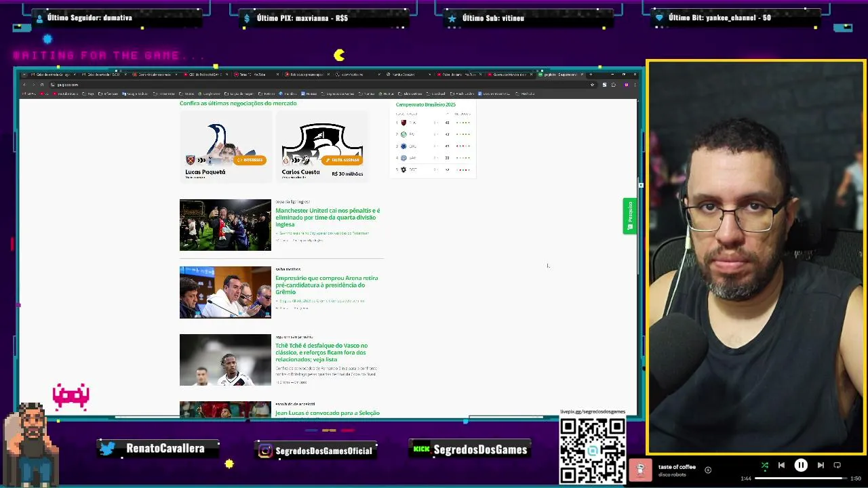Open the Tchê Tchê Vasco headline
This screenshot has width=868, height=488.
pos(321,352)
